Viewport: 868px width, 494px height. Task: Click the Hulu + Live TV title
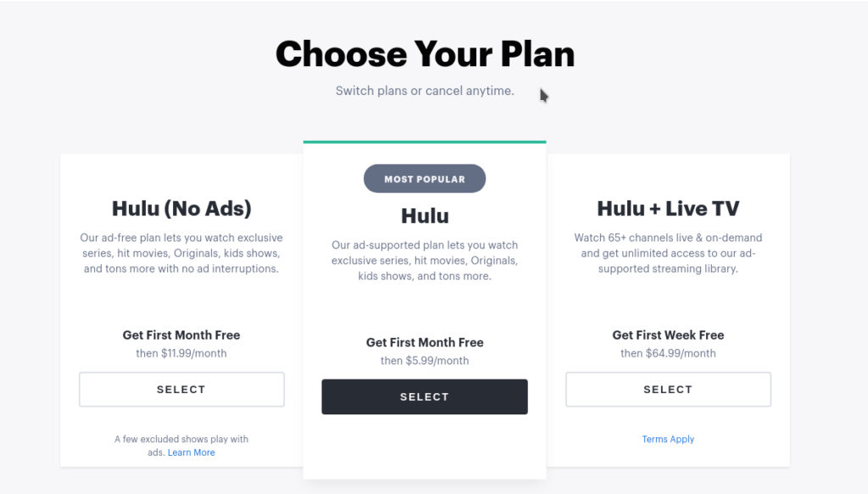coord(668,207)
